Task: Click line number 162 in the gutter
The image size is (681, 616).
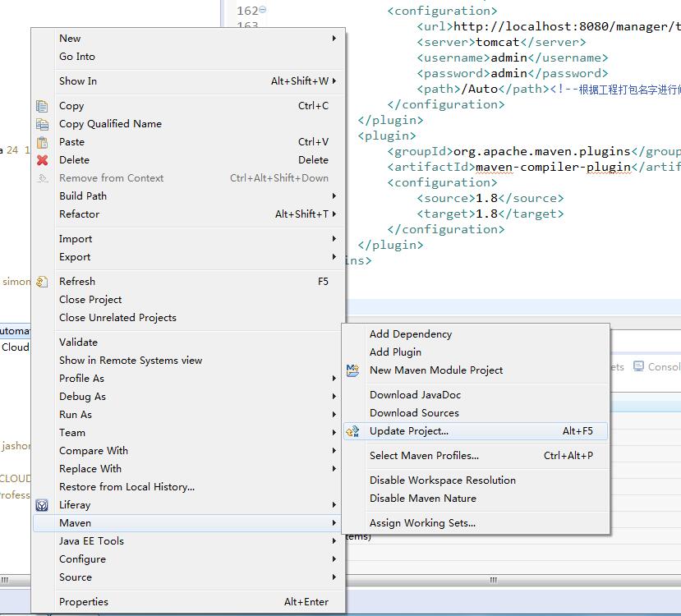Action: point(247,11)
